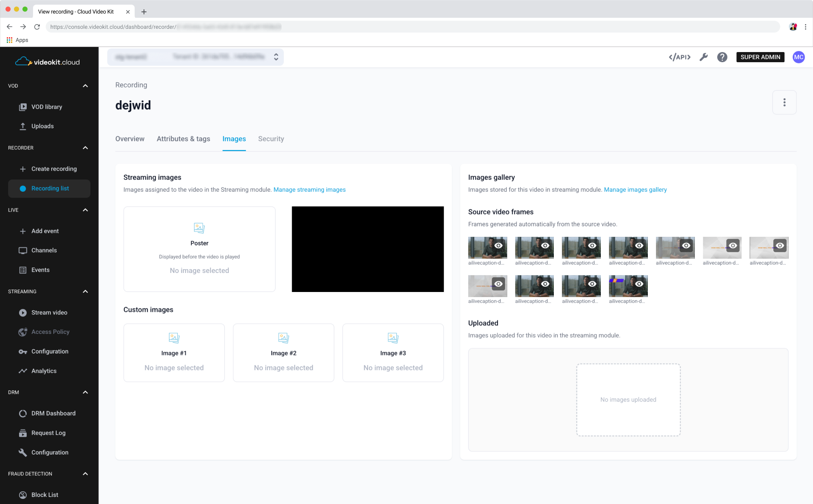The width and height of the screenshot is (813, 504).
Task: Toggle eye icon on first source frame
Action: click(498, 245)
